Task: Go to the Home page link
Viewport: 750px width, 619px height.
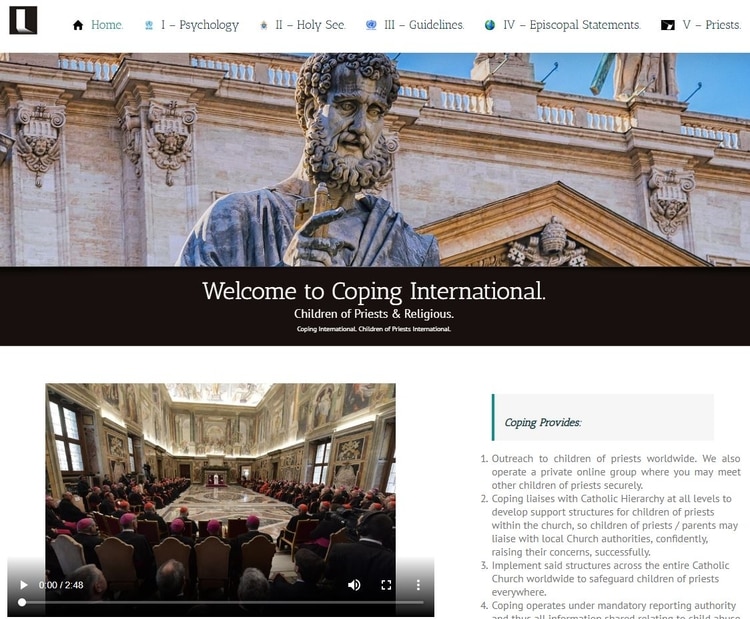Action: 107,25
